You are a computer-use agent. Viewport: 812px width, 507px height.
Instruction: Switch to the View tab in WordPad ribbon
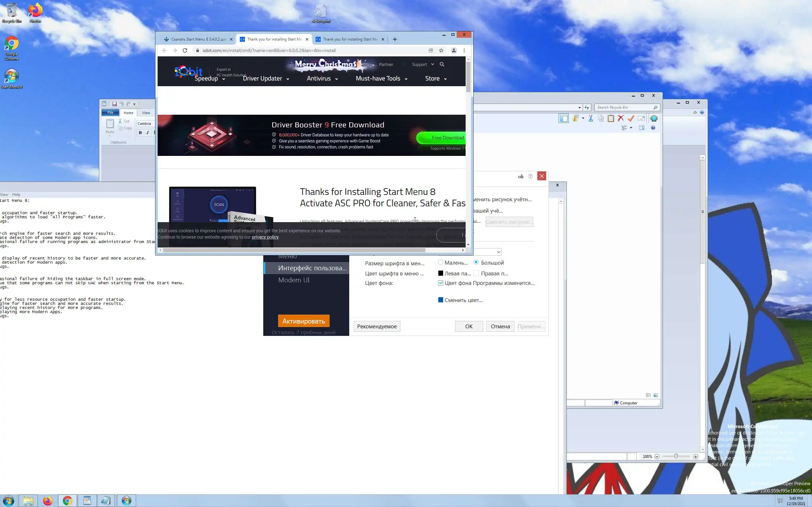coord(146,113)
